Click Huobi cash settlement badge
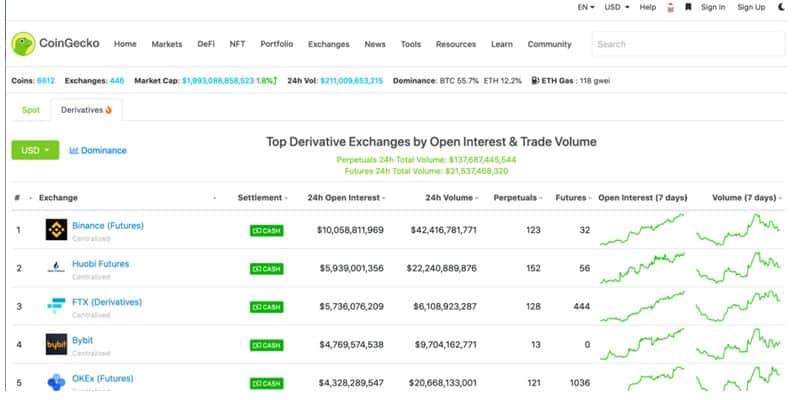Screen dimensions: 801x400 267,269
